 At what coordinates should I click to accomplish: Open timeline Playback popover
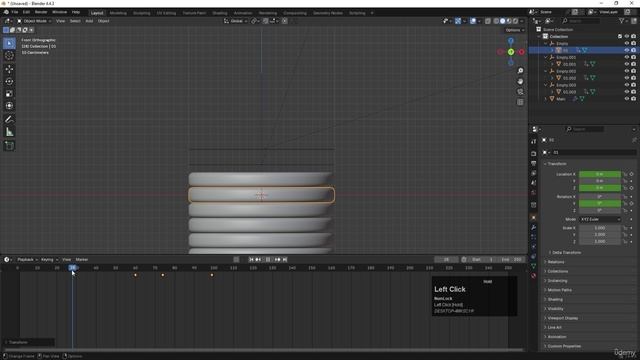[27, 260]
